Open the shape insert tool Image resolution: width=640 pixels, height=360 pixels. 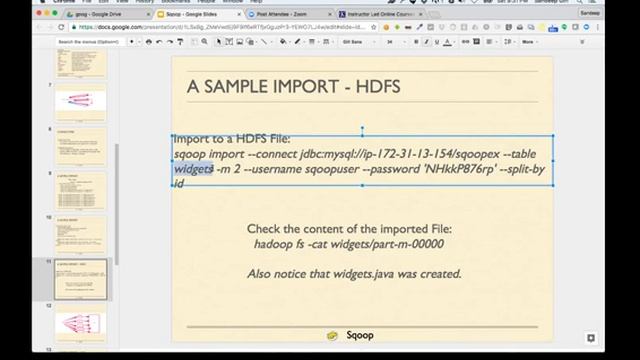(x=250, y=42)
